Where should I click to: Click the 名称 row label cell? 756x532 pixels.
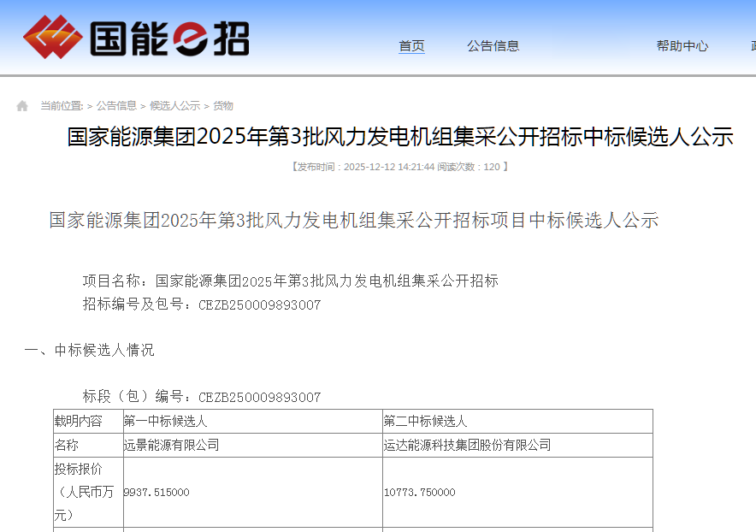coord(88,445)
